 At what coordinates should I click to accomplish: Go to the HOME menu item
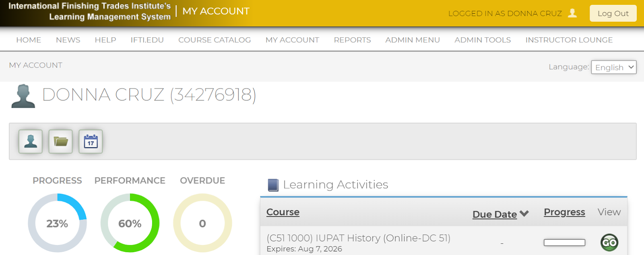pyautogui.click(x=29, y=40)
